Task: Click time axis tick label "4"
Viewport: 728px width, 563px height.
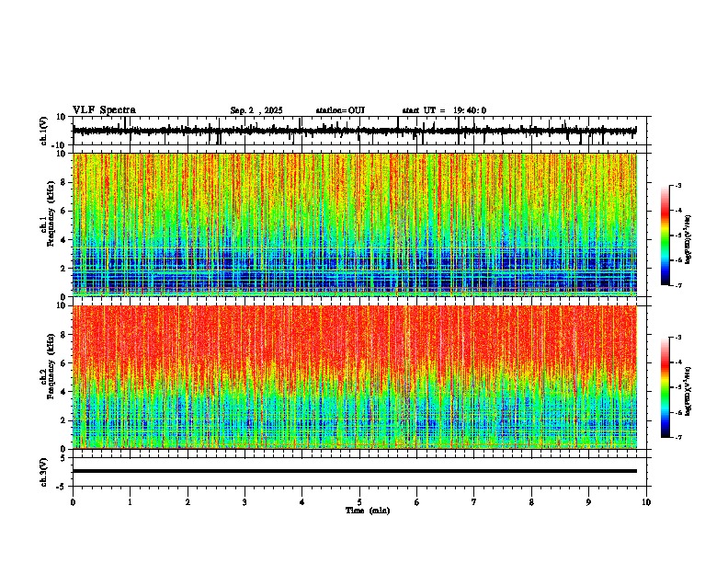Action: click(302, 502)
